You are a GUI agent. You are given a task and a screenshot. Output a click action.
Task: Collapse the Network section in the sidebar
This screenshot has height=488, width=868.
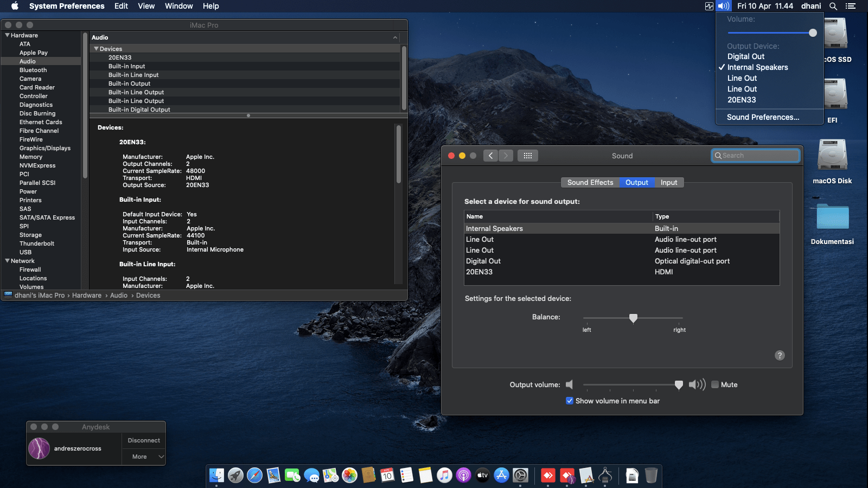7,261
